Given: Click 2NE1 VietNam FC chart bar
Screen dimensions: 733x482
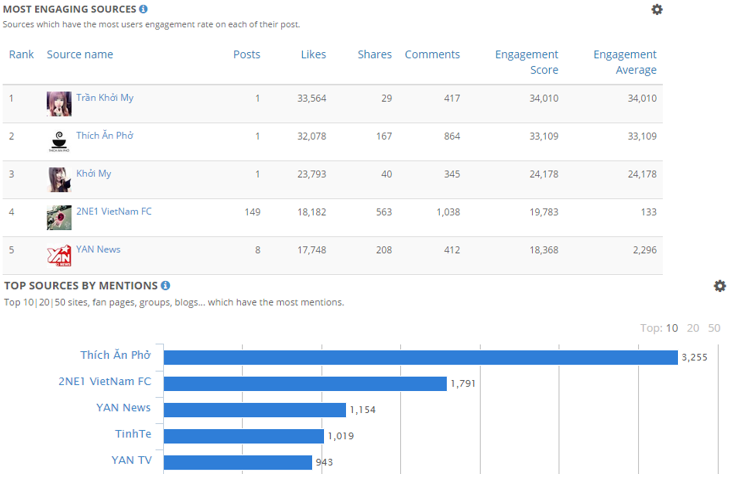Looking at the screenshot, I should pos(305,383).
